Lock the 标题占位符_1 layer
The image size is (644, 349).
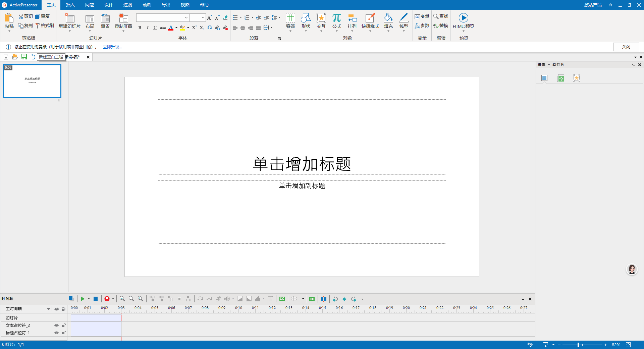pos(64,333)
